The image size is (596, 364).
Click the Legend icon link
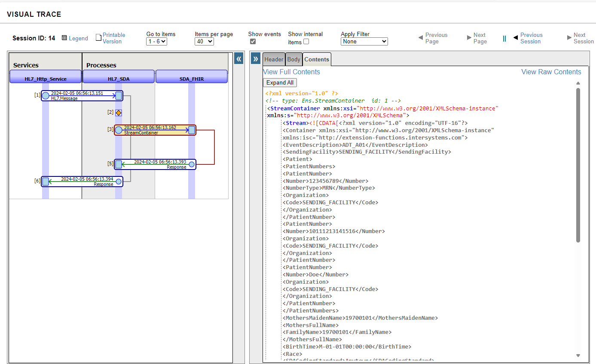tap(64, 38)
